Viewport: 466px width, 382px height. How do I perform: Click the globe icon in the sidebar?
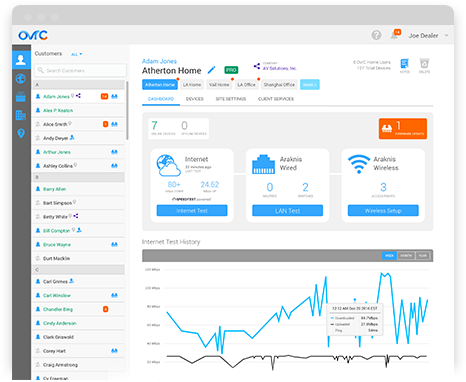tap(21, 79)
